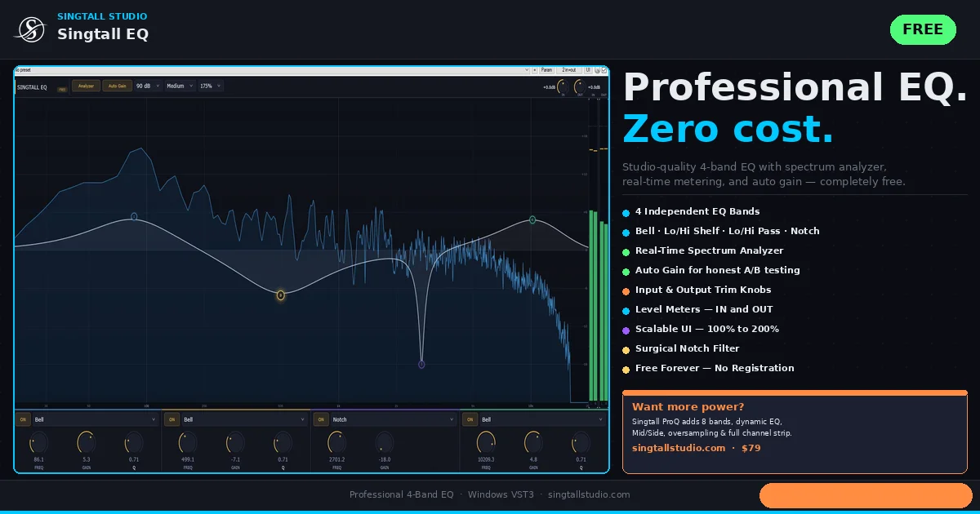This screenshot has width=980, height=514.
Task: Open the No preset dropdown in host bar
Action: click(272, 70)
